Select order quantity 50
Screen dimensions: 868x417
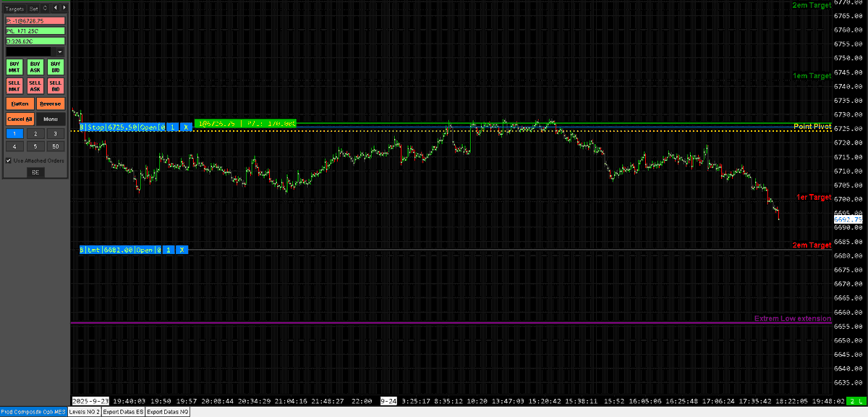click(x=56, y=146)
